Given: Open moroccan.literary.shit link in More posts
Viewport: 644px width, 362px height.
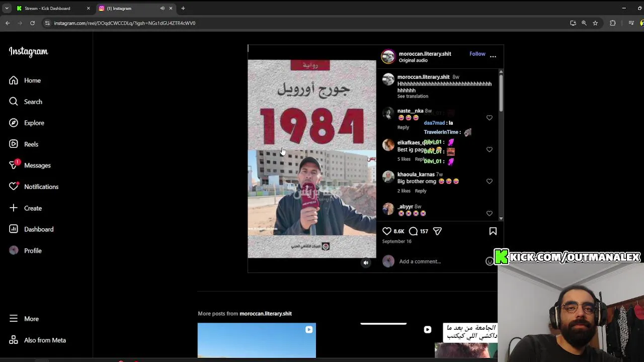Looking at the screenshot, I should click(x=266, y=314).
